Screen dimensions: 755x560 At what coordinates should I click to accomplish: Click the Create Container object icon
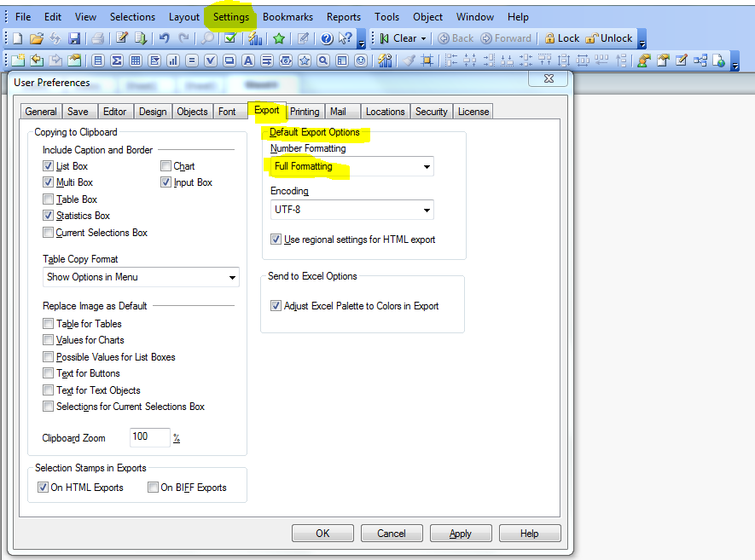(x=342, y=61)
